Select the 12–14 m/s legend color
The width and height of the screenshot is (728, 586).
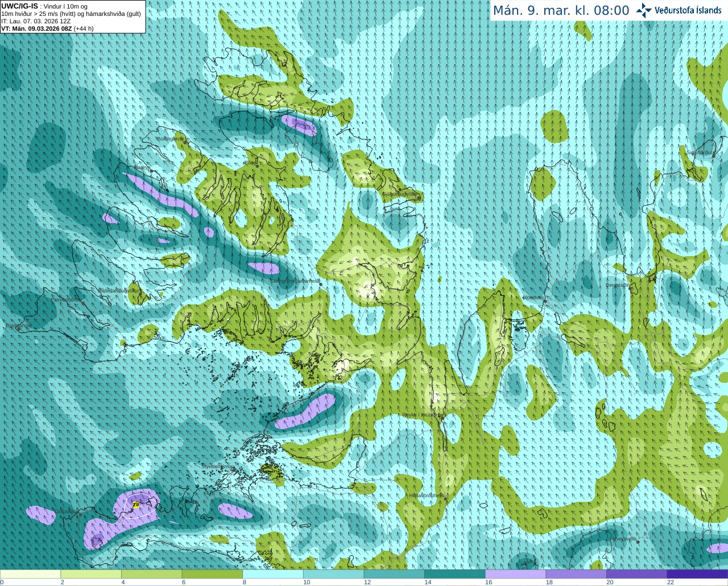[394, 574]
